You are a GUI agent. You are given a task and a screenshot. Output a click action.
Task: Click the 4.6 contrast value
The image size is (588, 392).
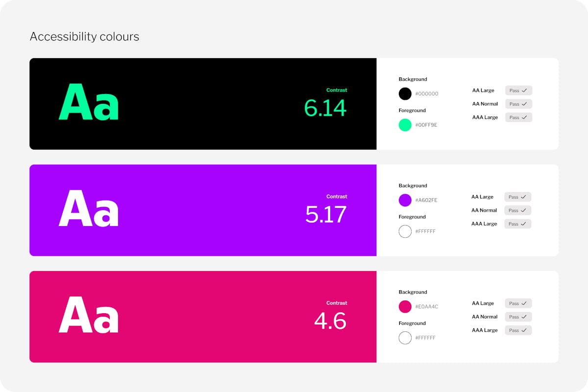330,321
